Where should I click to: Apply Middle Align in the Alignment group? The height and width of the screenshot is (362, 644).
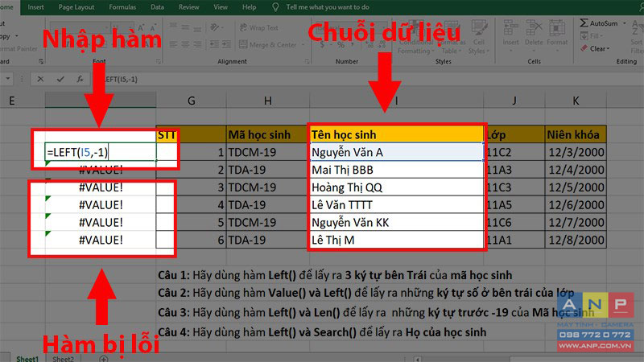(x=186, y=27)
